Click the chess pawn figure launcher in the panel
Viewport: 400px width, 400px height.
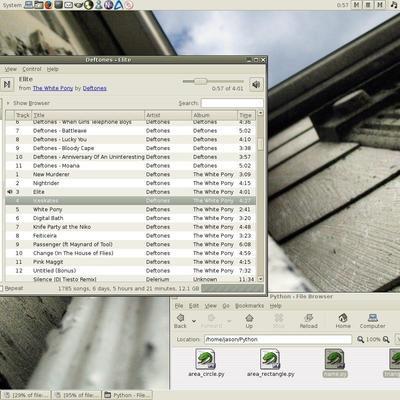click(99, 5)
